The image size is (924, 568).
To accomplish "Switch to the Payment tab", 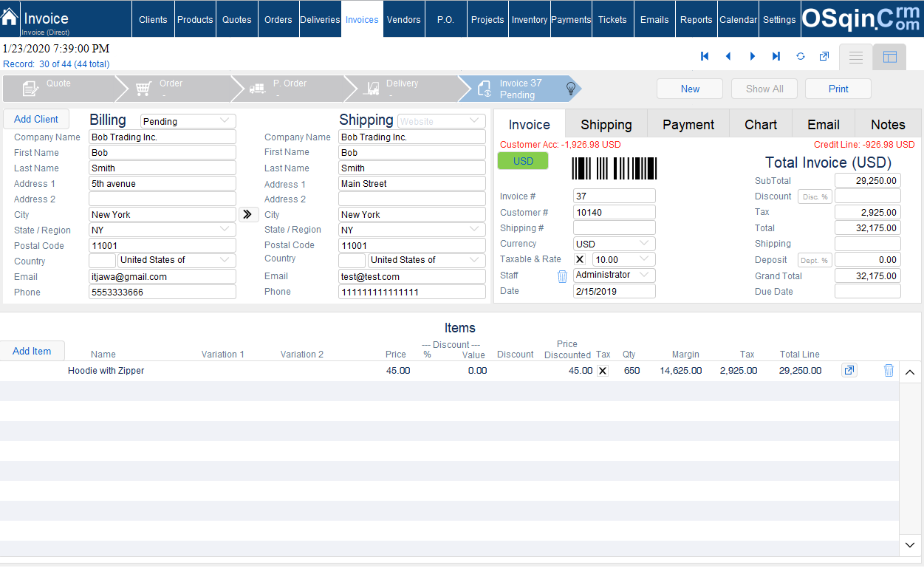I will (688, 124).
